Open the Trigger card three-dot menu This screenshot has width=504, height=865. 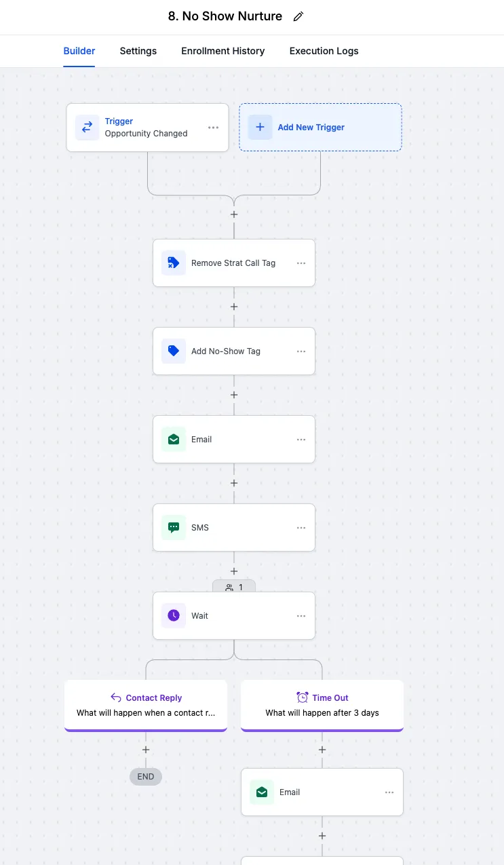[x=213, y=128]
